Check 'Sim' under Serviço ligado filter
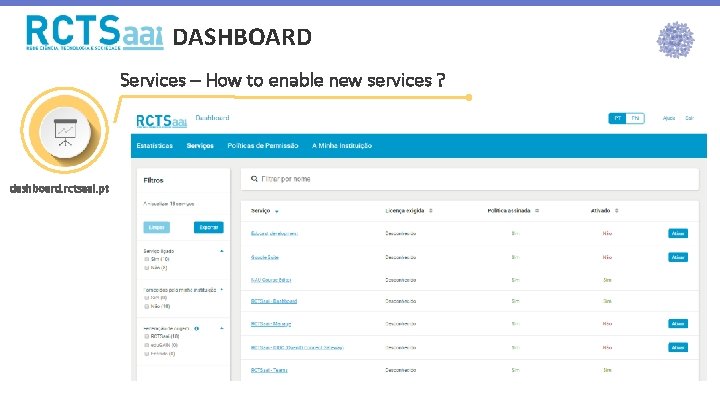The width and height of the screenshot is (720, 405). [146, 258]
